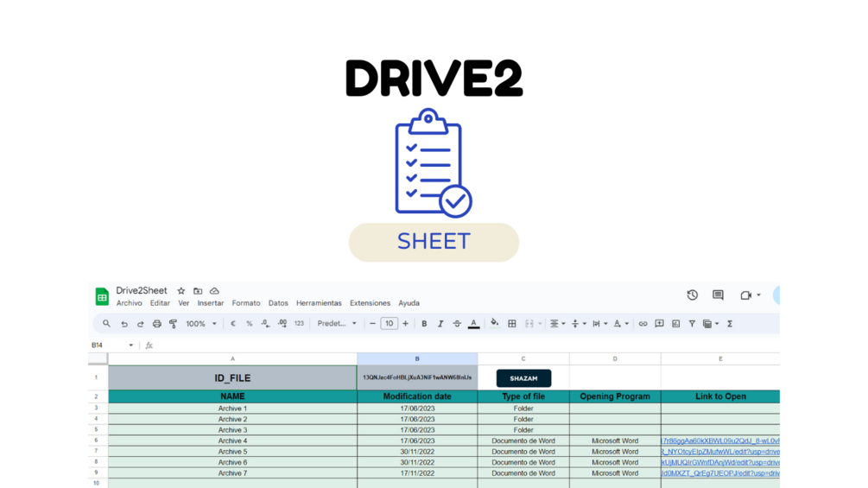Screen dimensions: 868x488
Task: Open text wrapping dropdown
Action: click(x=600, y=324)
